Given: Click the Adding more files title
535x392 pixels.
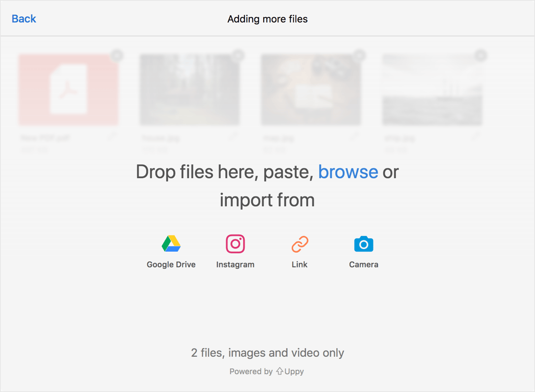Looking at the screenshot, I should (x=267, y=19).
